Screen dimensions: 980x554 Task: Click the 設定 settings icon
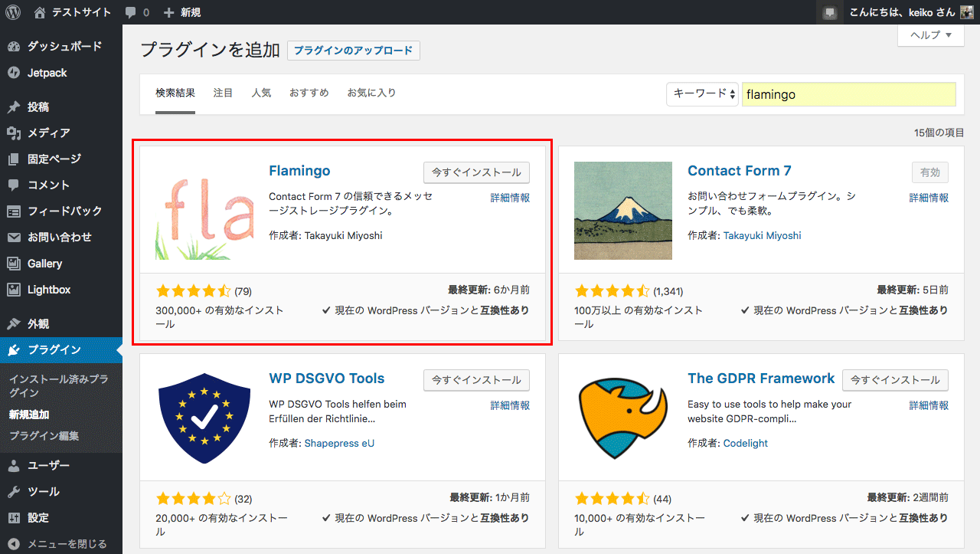[x=14, y=517]
